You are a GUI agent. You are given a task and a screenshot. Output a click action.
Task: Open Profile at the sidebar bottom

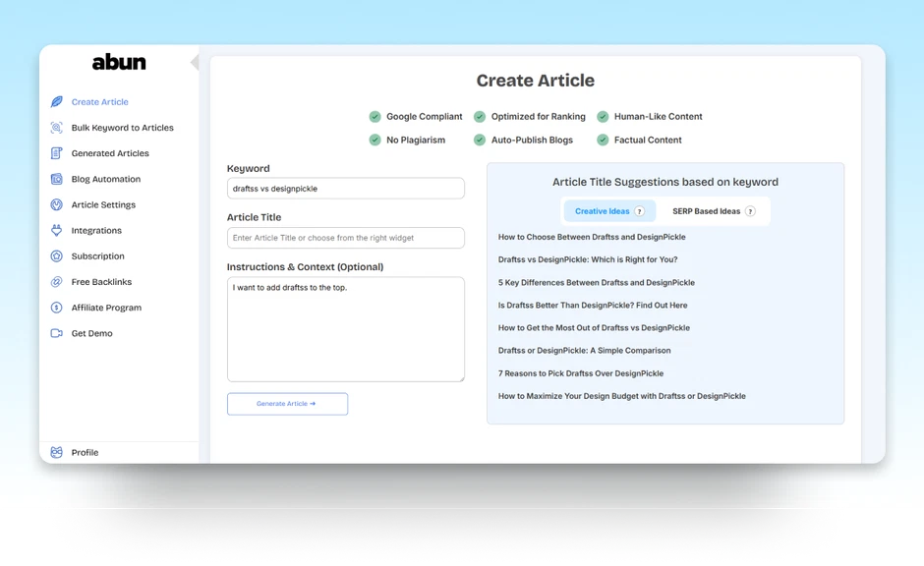coord(85,452)
